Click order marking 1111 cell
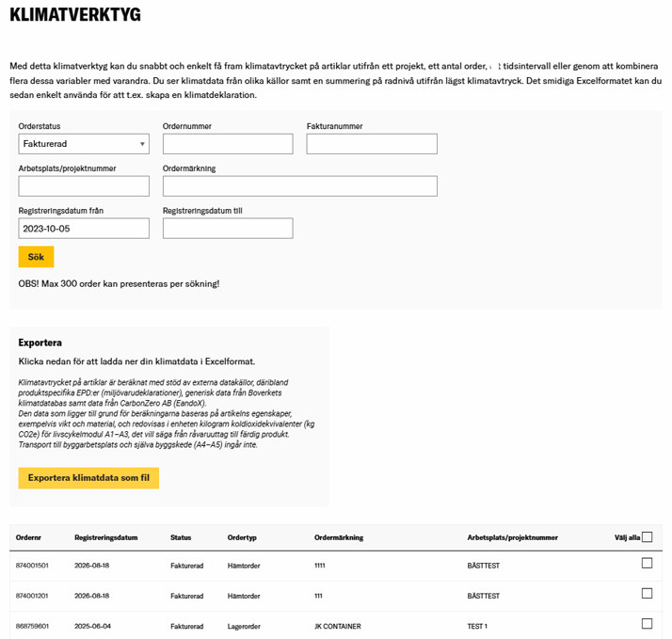The image size is (672, 639). pyautogui.click(x=320, y=566)
